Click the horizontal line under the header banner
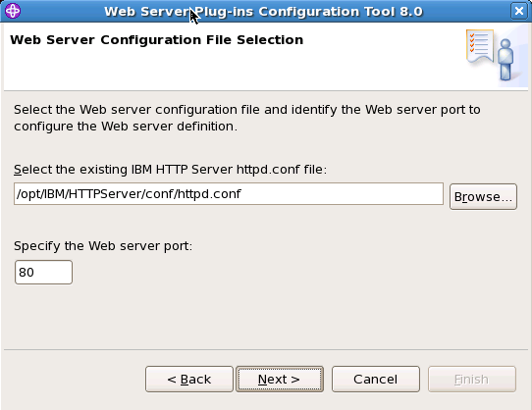532x410 pixels. pos(266,90)
